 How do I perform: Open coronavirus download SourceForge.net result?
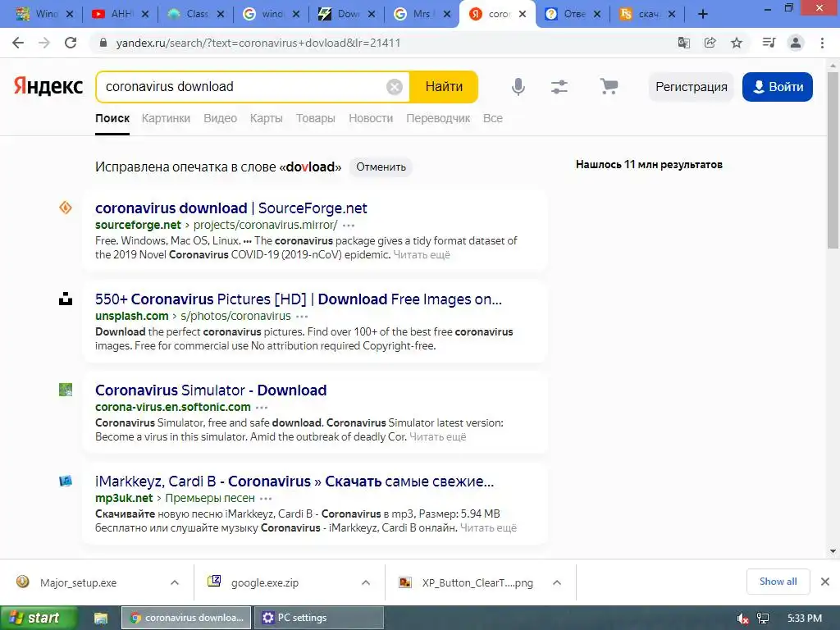coord(231,208)
